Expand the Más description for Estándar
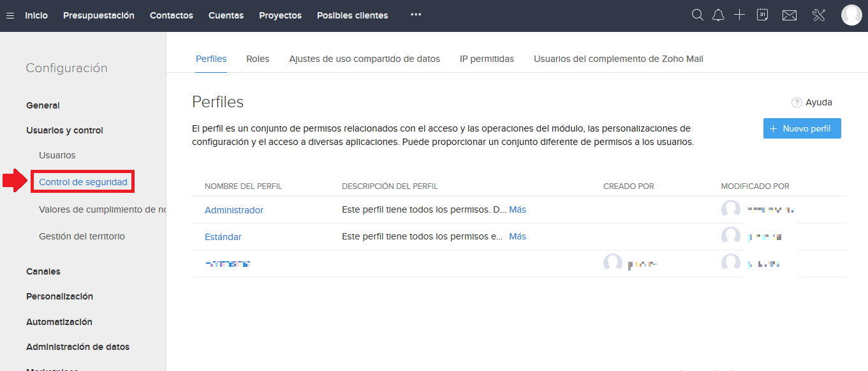This screenshot has width=868, height=371. [517, 236]
